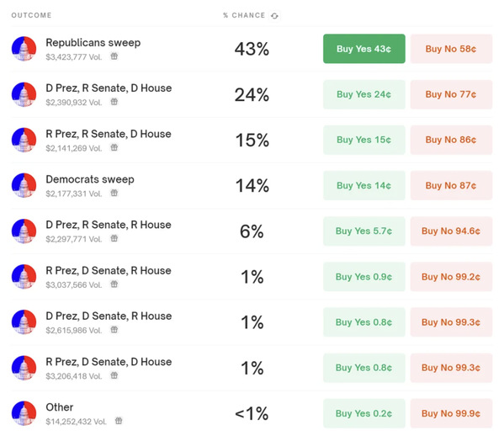Select Buy Yes 0.9¢ button
The image size is (504, 441).
pyautogui.click(x=363, y=277)
